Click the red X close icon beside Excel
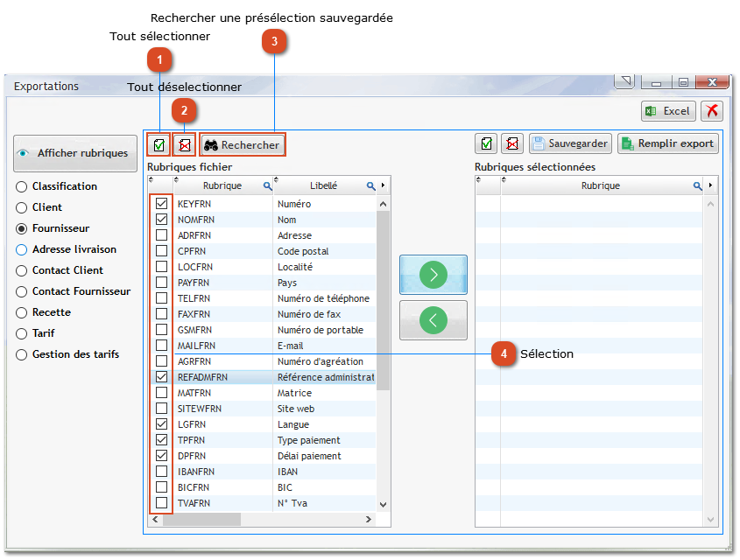 pyautogui.click(x=712, y=111)
